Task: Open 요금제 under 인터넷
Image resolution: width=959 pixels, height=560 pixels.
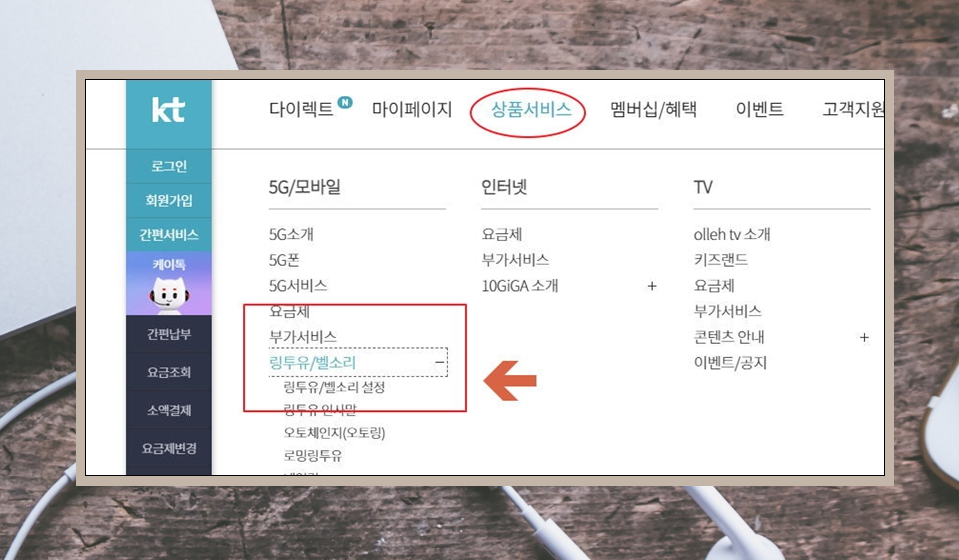Action: [x=502, y=234]
